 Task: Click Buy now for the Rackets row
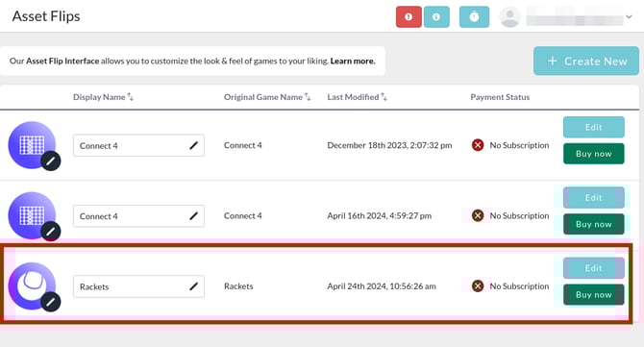point(593,294)
